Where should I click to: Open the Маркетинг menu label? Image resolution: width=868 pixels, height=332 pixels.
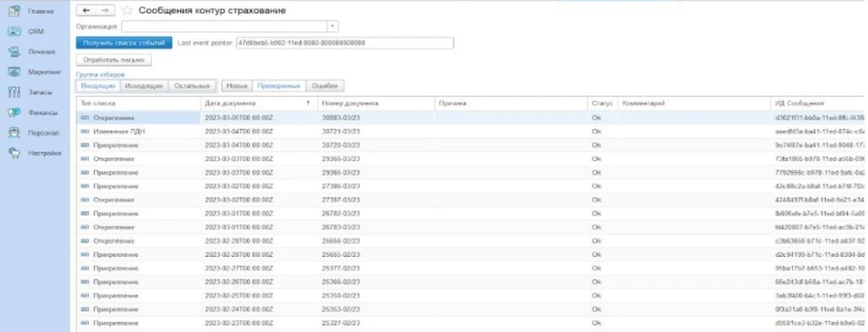pyautogui.click(x=43, y=72)
